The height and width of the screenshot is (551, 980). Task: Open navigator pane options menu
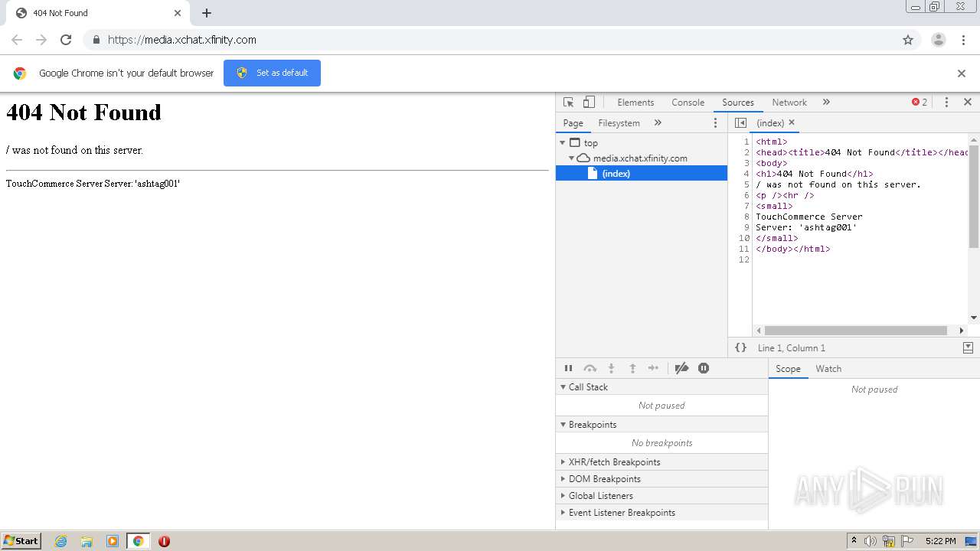pos(716,122)
